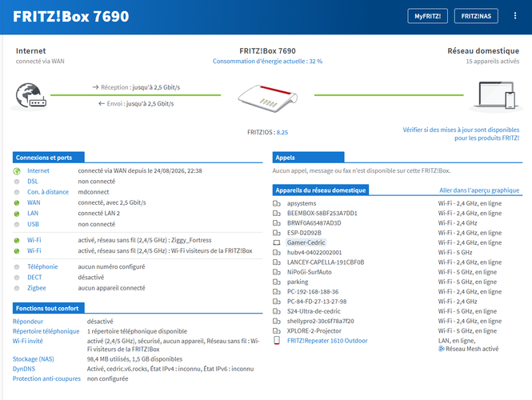Image resolution: width=532 pixels, height=400 pixels.
Task: Click the grey status dot beside USB
Action: click(x=17, y=224)
